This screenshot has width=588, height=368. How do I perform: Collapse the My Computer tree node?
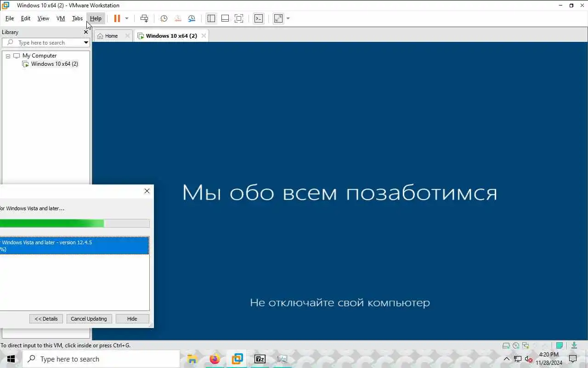[8, 56]
